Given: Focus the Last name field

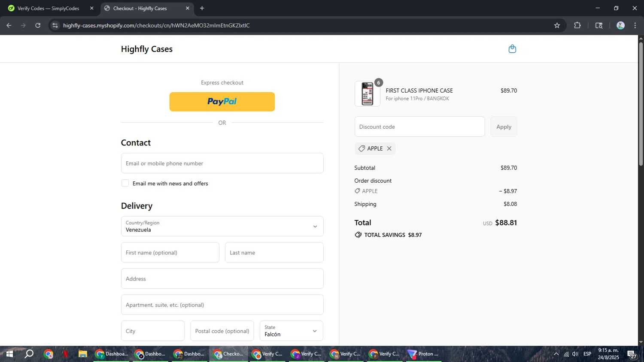Looking at the screenshot, I should (x=274, y=252).
